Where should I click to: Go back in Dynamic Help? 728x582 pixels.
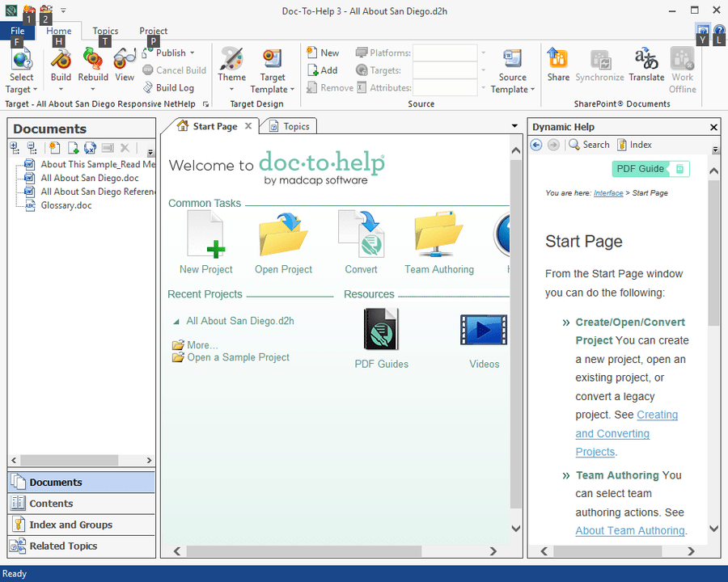pos(536,145)
